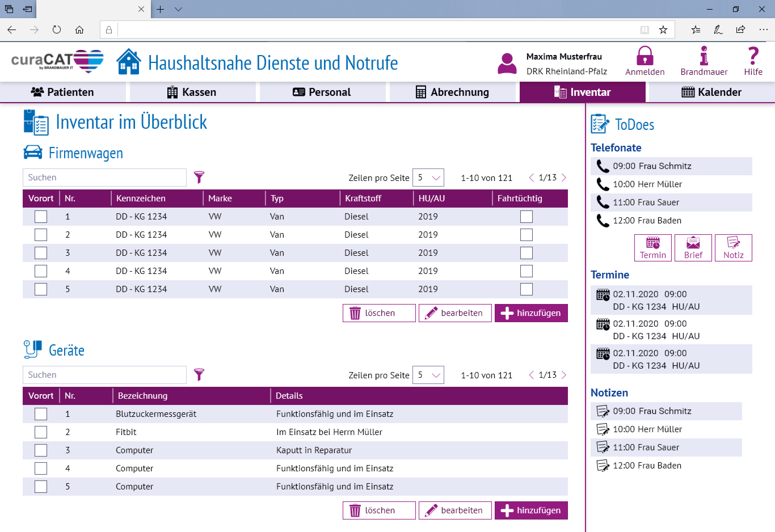Check Vorort box for Blutzuckermessgerät
This screenshot has height=532, width=775.
click(x=41, y=414)
